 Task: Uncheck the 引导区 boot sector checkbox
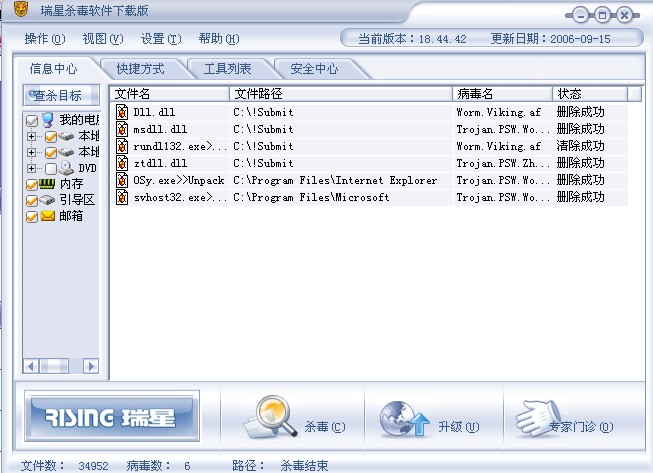32,201
